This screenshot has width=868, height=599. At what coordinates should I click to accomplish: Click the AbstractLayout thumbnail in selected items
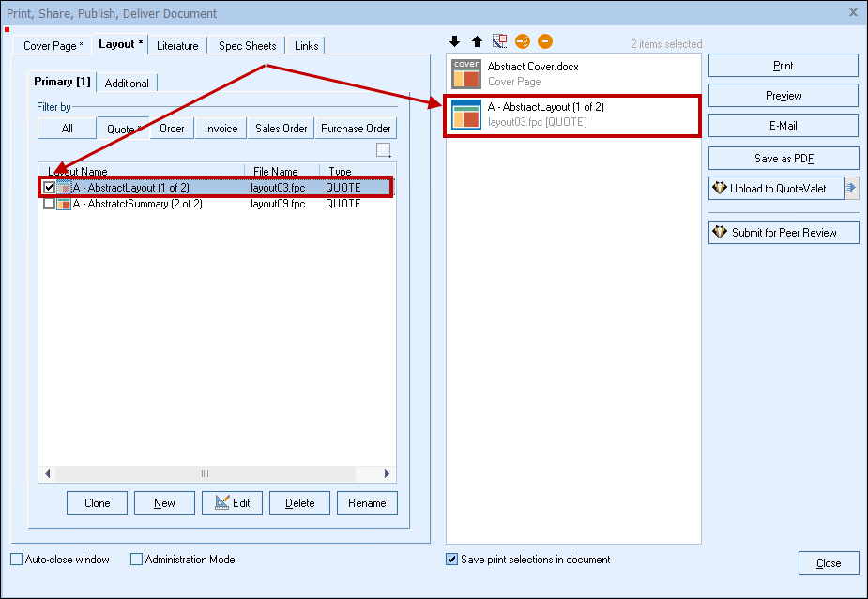click(x=465, y=115)
